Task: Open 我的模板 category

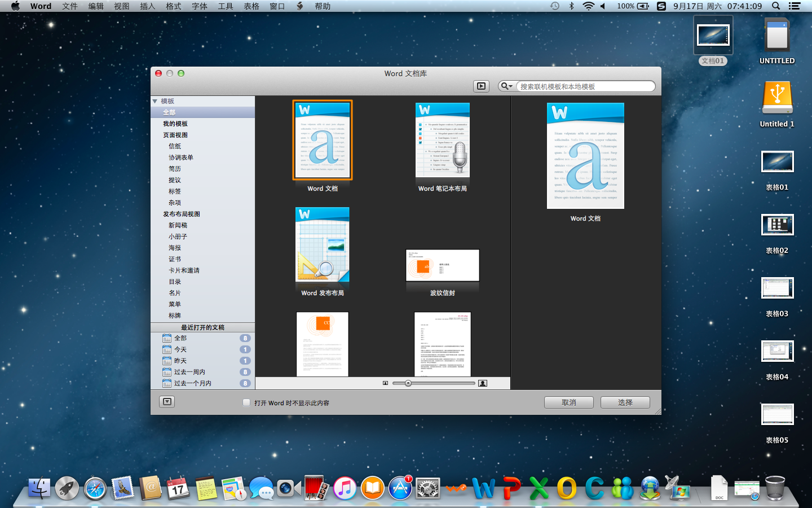Action: pos(175,124)
